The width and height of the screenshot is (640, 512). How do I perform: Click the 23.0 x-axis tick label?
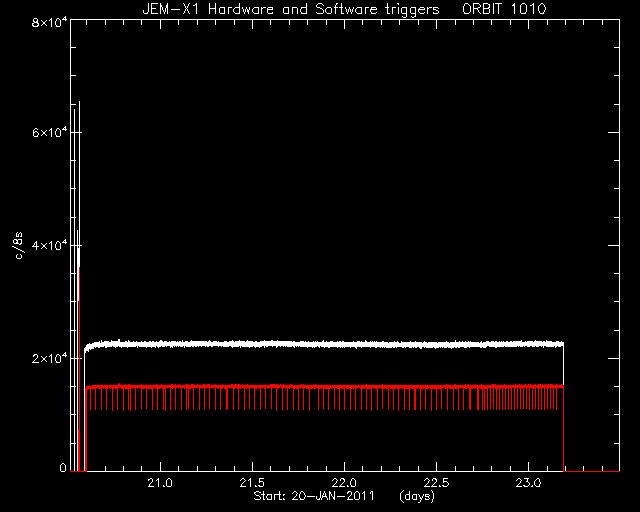click(529, 483)
